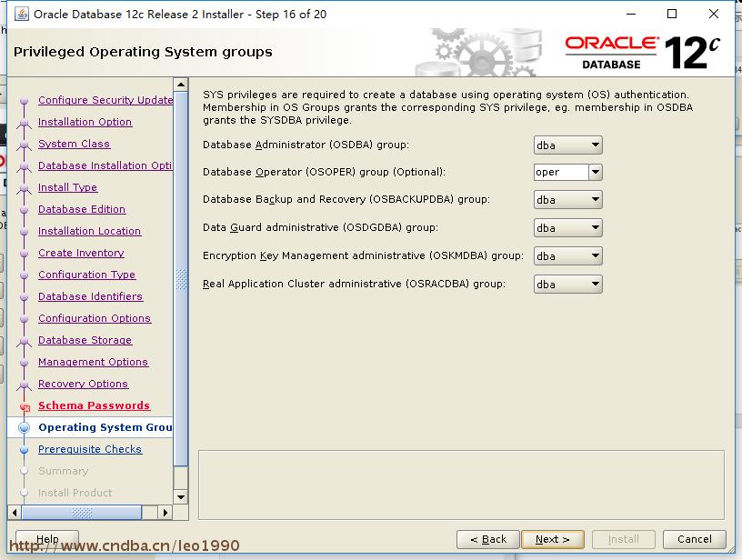The image size is (742, 560).
Task: Open the OSRACDBA group dropdown
Action: pyautogui.click(x=567, y=285)
